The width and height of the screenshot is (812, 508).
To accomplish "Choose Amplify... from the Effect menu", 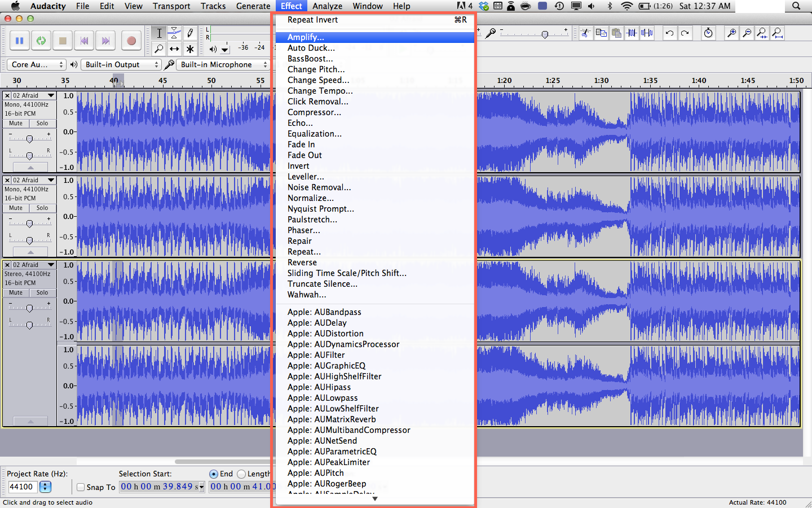I will [x=375, y=37].
